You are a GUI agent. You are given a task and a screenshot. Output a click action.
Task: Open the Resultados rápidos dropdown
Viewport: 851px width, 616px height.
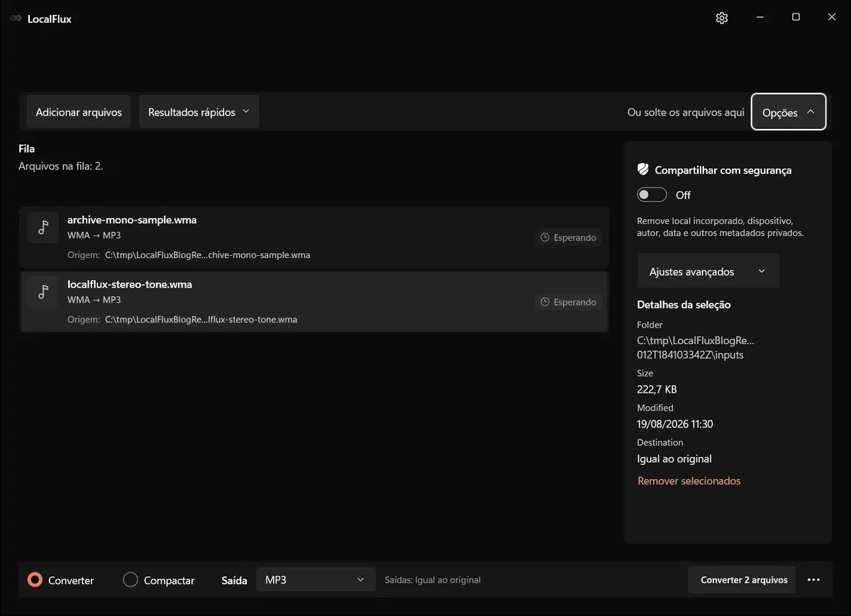(199, 112)
